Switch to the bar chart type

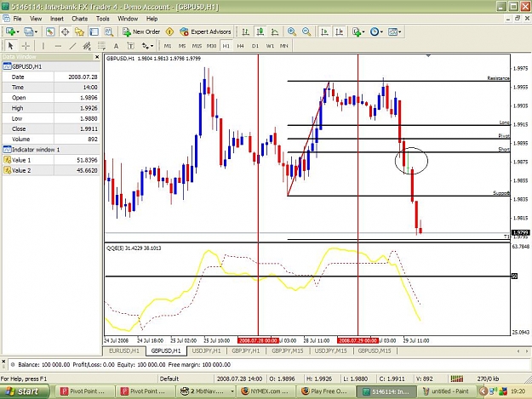click(246, 31)
